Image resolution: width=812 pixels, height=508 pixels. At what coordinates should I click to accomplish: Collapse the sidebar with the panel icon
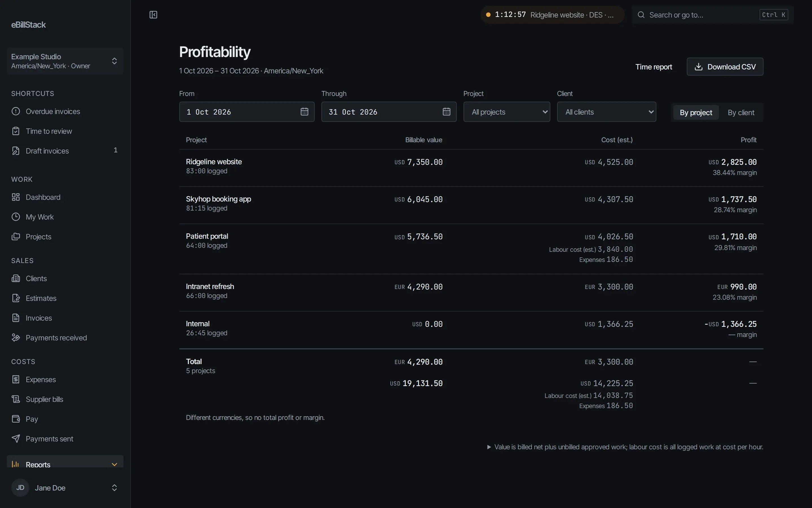click(x=153, y=15)
